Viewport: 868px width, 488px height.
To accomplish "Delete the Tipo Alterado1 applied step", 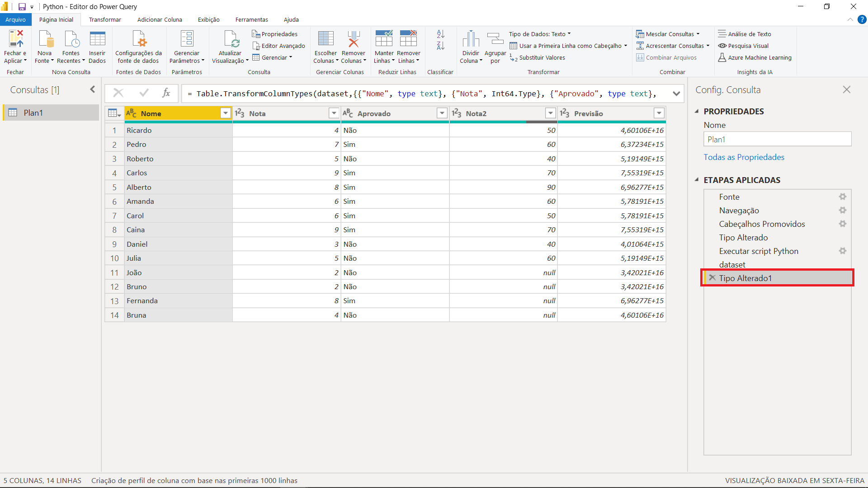I will [x=712, y=278].
